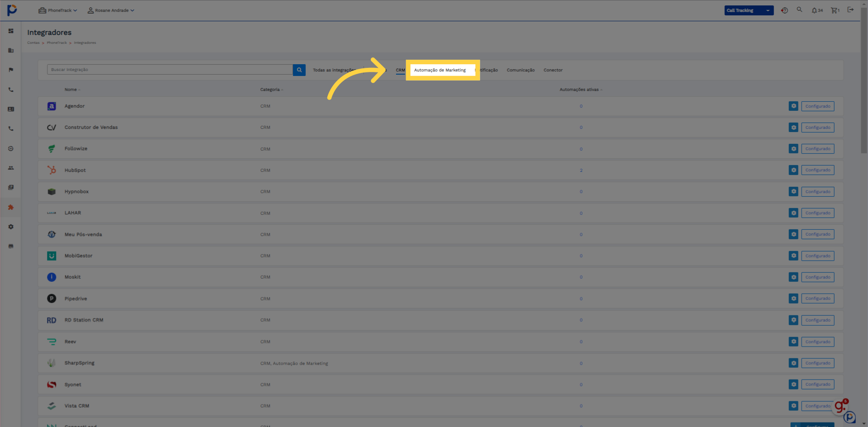Click the Pipedrive logo thumbnail
The height and width of the screenshot is (427, 868).
click(52, 299)
